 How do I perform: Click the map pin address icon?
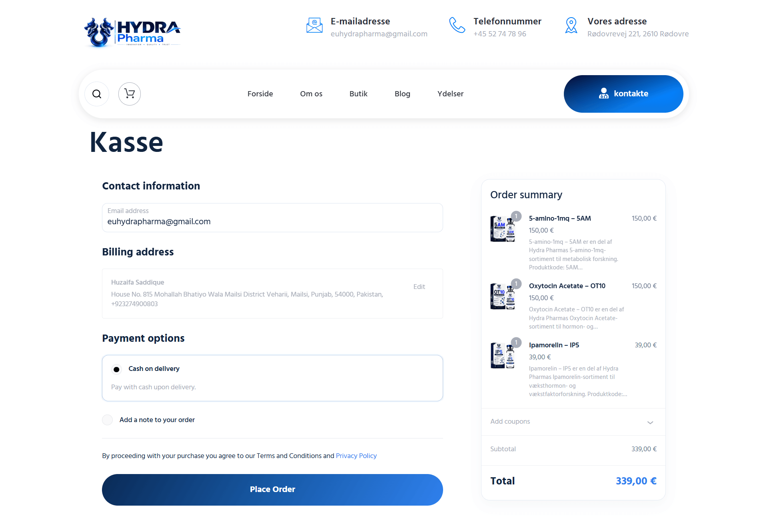pos(571,26)
